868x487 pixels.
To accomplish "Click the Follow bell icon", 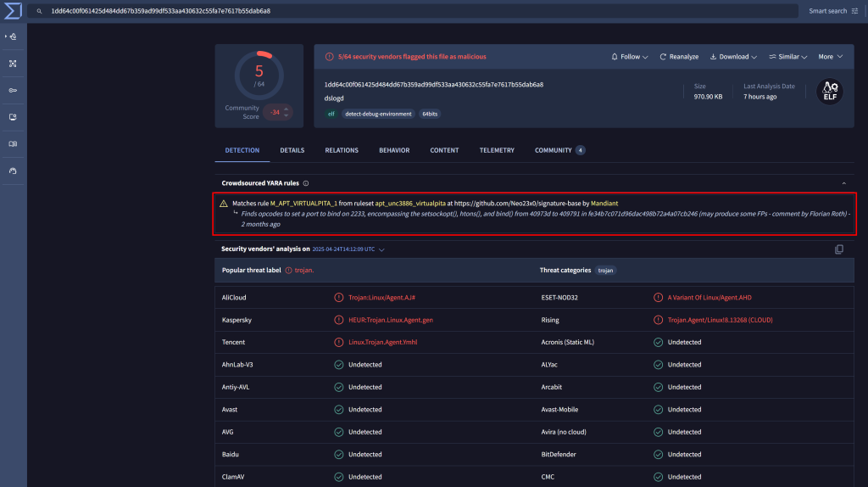I will coord(615,57).
